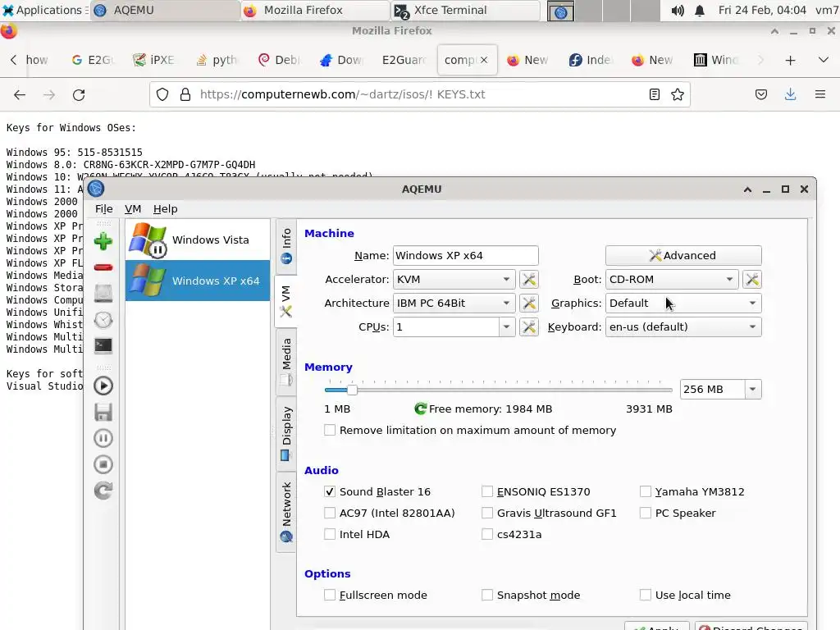This screenshot has width=840, height=630.
Task: Click the VM Name input field
Action: coord(466,256)
